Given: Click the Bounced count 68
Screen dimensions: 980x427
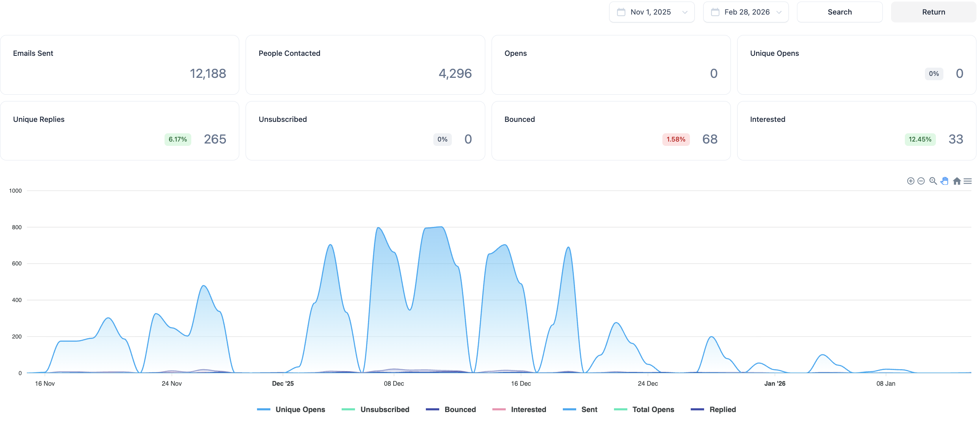Looking at the screenshot, I should point(710,139).
